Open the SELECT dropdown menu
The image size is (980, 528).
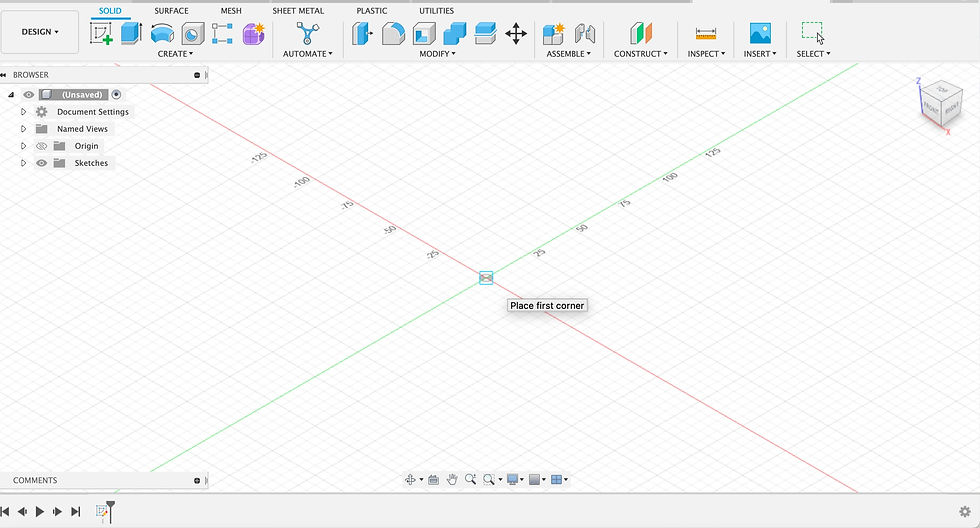(x=813, y=54)
